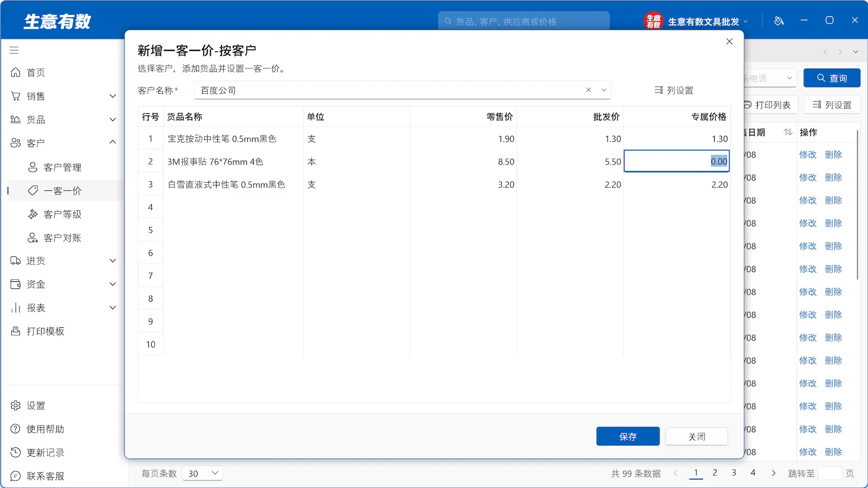Click the 跳转至 page number box
Screen dimensions: 868x488
830,473
